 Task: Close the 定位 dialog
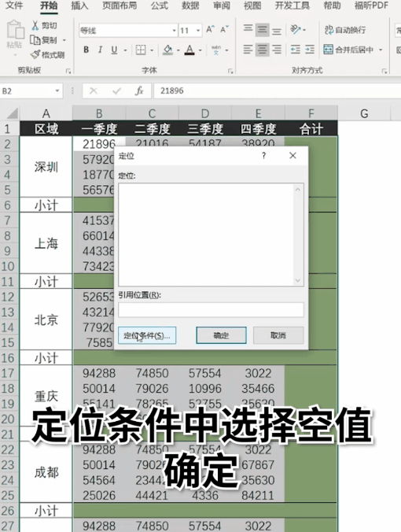[292, 156]
